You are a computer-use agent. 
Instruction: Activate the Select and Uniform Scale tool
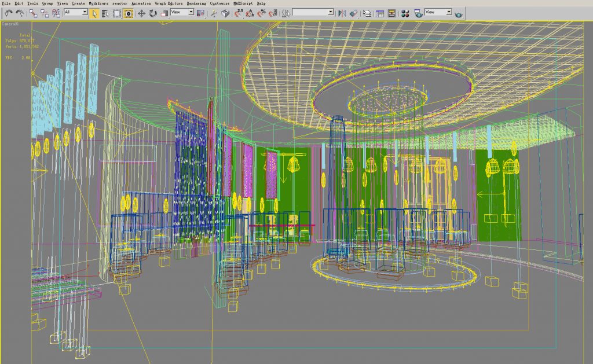[x=164, y=12]
